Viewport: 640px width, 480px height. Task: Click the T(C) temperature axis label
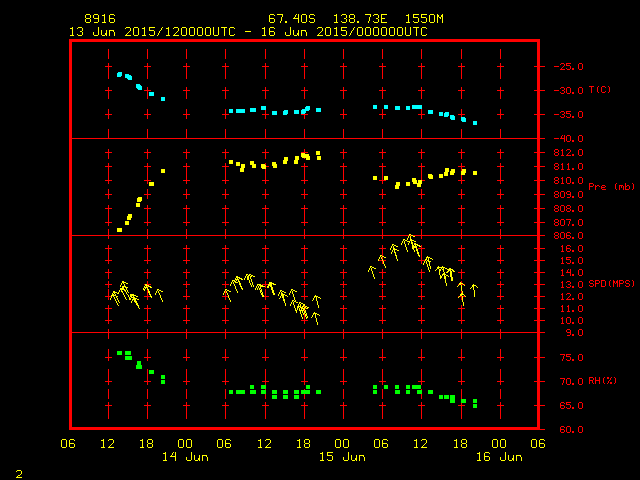click(x=600, y=90)
